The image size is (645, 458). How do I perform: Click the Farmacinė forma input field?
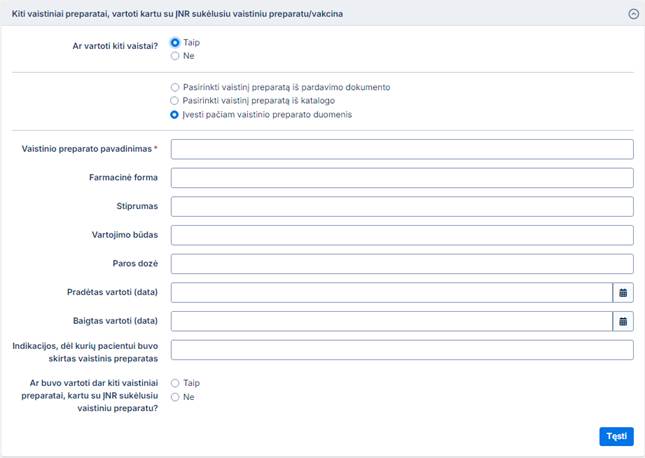(402, 178)
